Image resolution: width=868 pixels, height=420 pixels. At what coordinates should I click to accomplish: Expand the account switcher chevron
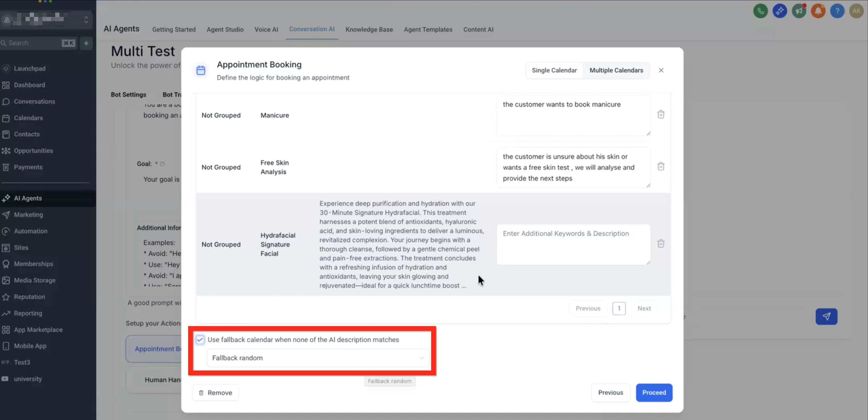86,20
